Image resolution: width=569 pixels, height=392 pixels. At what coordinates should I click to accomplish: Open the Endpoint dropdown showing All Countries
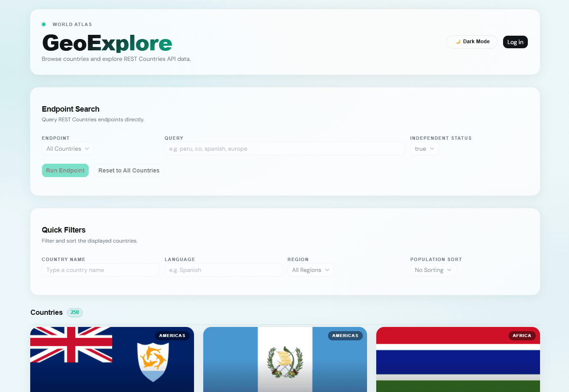click(x=68, y=149)
